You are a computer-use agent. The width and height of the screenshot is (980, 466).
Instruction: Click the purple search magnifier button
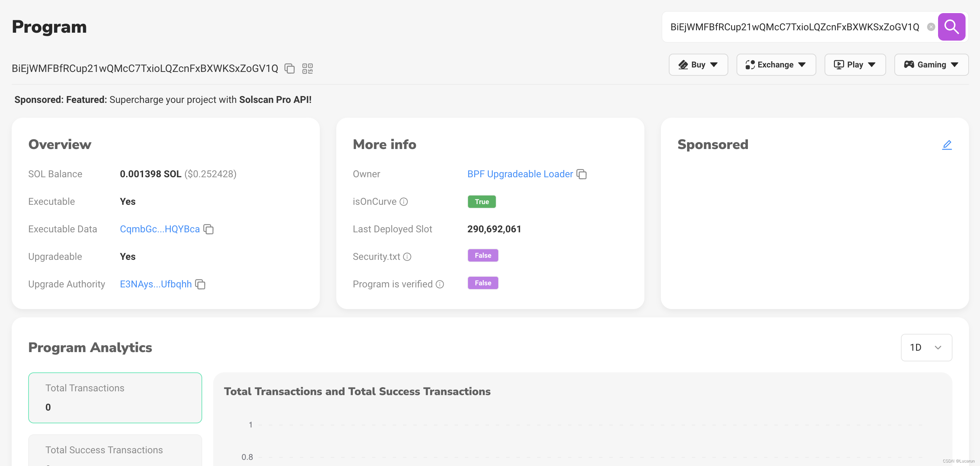pos(951,27)
